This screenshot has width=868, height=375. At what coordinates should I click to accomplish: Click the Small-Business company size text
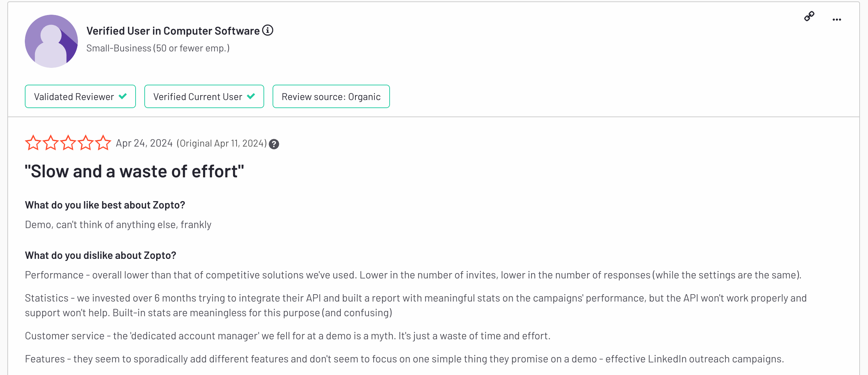coord(158,48)
